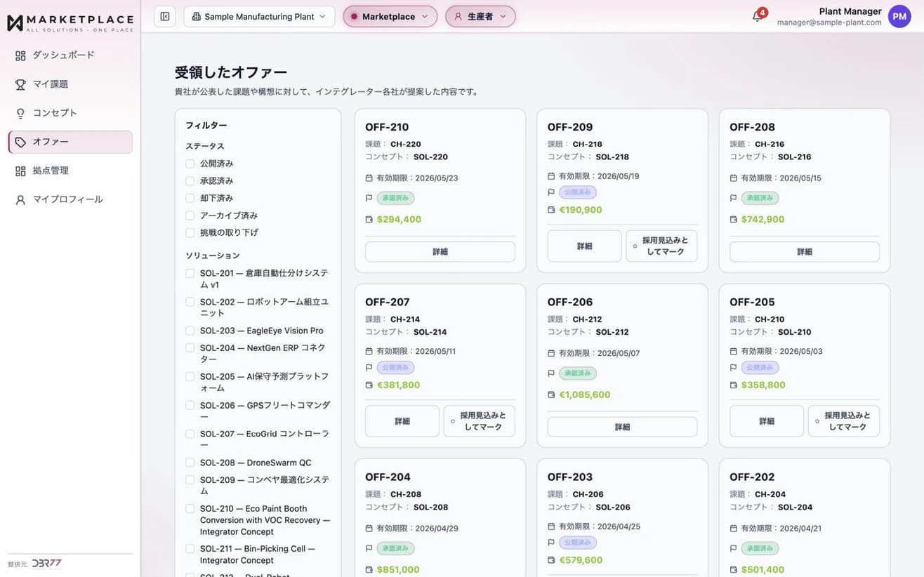
Task: Click the 受領したオファー page heading
Action: pyautogui.click(x=231, y=72)
